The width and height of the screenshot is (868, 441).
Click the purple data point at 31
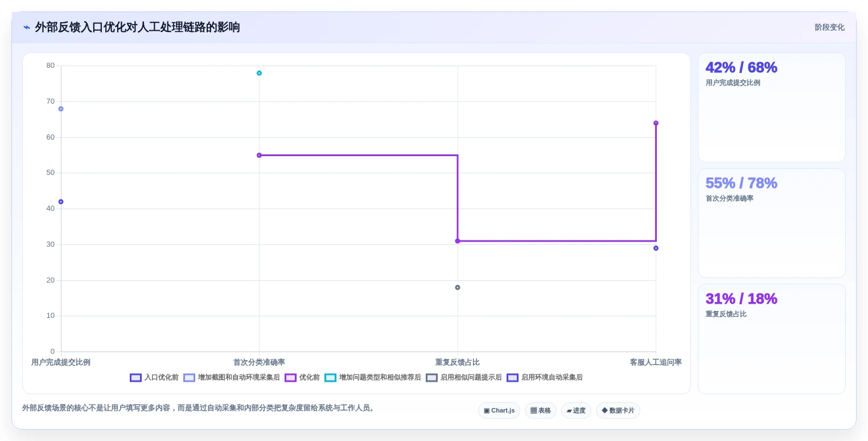pos(458,241)
